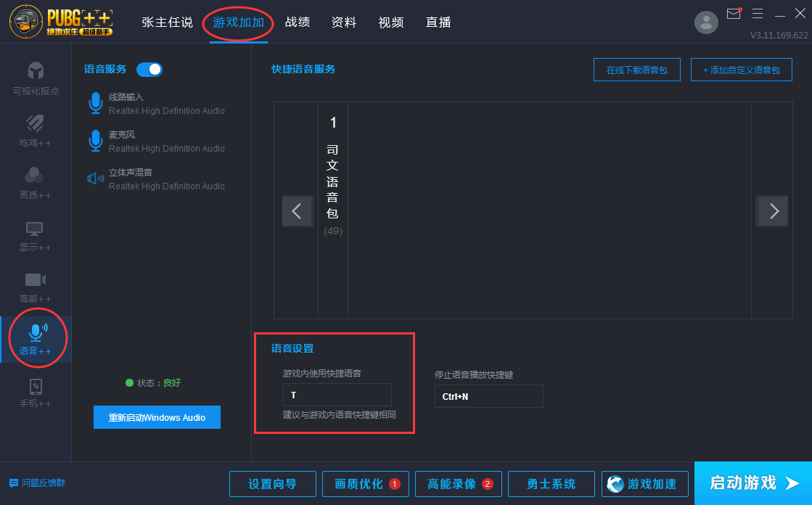Switch to the 视频 tab
The width and height of the screenshot is (812, 505).
click(x=391, y=22)
